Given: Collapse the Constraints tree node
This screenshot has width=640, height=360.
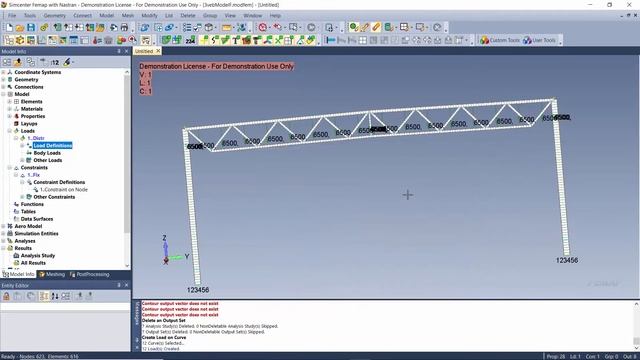Looking at the screenshot, I should pyautogui.click(x=10, y=168).
